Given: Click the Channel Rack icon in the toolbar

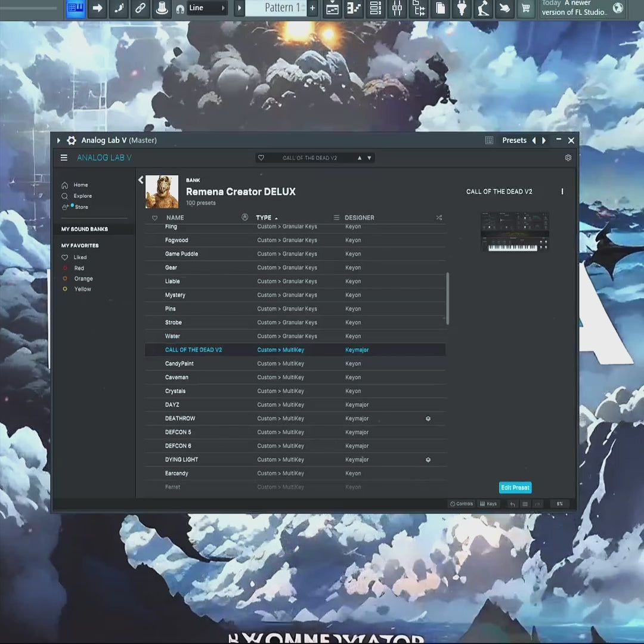Looking at the screenshot, I should coord(374,9).
